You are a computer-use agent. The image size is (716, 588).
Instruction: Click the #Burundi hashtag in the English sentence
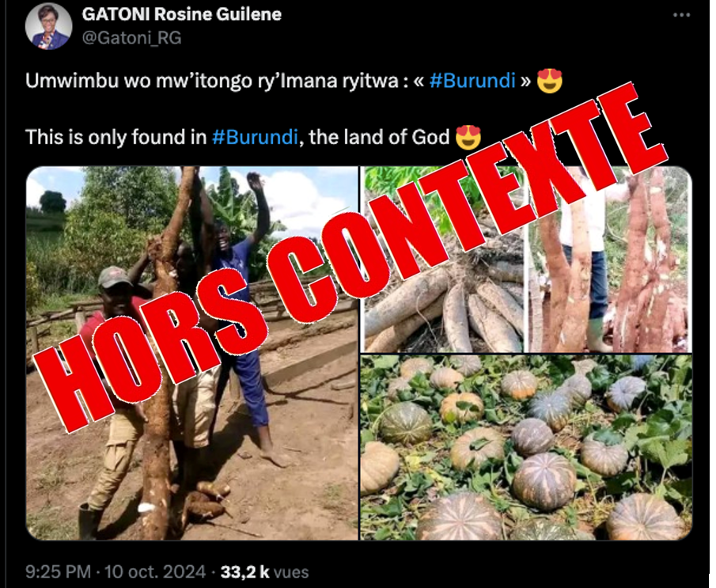pyautogui.click(x=255, y=137)
